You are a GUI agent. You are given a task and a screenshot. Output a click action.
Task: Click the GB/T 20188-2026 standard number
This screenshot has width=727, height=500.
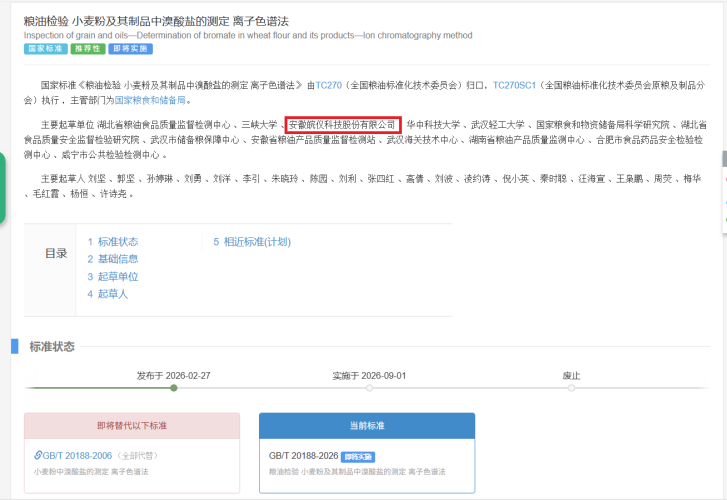(x=303, y=456)
